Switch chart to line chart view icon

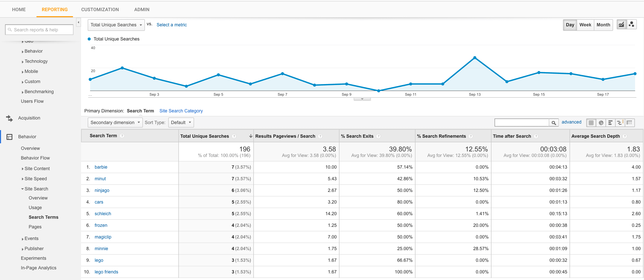tap(621, 25)
